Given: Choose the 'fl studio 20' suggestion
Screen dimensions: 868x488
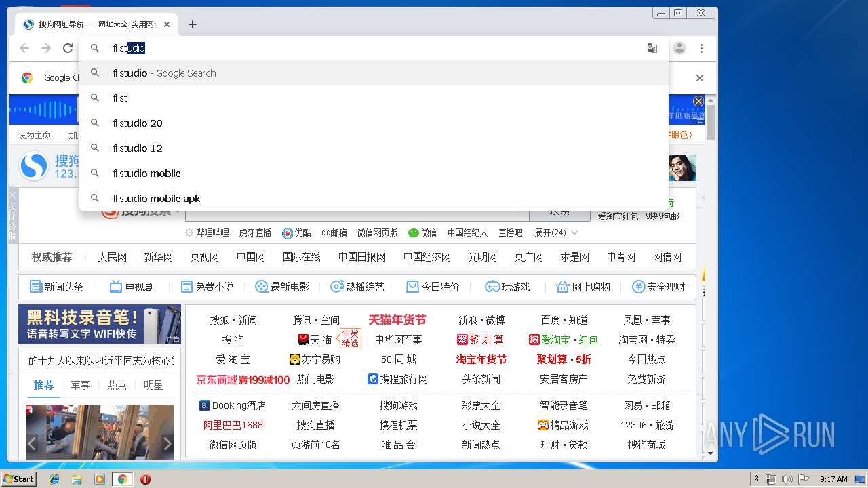Looking at the screenshot, I should [374, 123].
